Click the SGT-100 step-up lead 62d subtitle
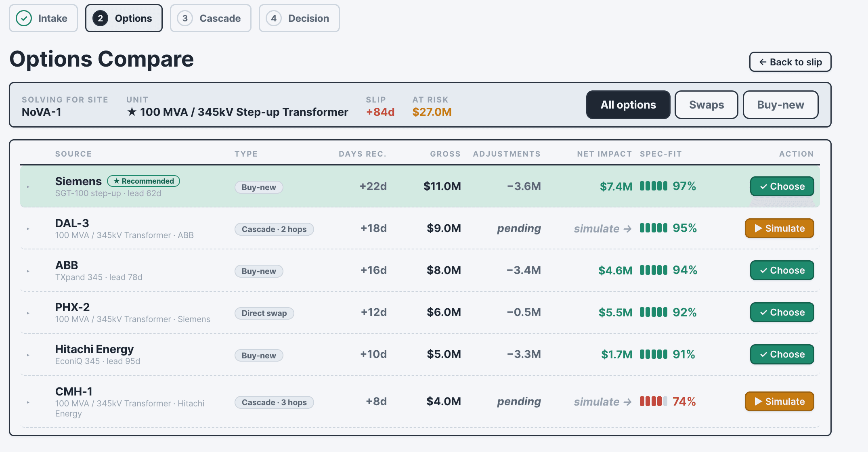The image size is (868, 452). pyautogui.click(x=108, y=193)
